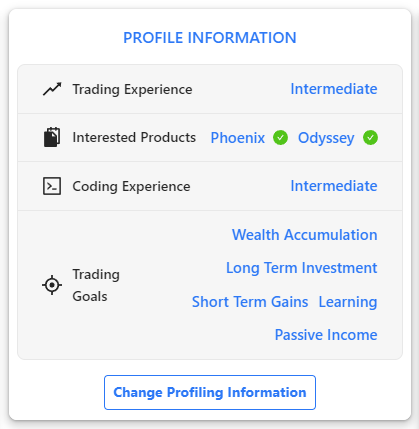Click the Trading Goals label text
This screenshot has height=429, width=419.
[96, 285]
